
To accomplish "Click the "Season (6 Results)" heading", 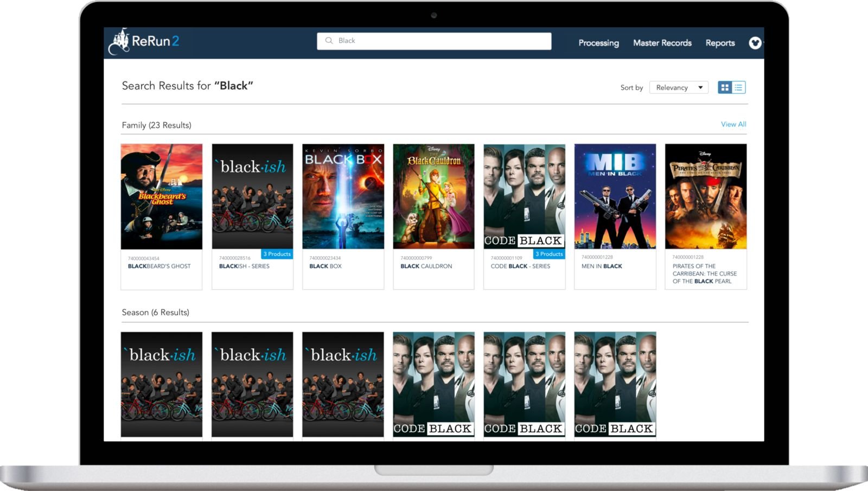I will pos(156,313).
